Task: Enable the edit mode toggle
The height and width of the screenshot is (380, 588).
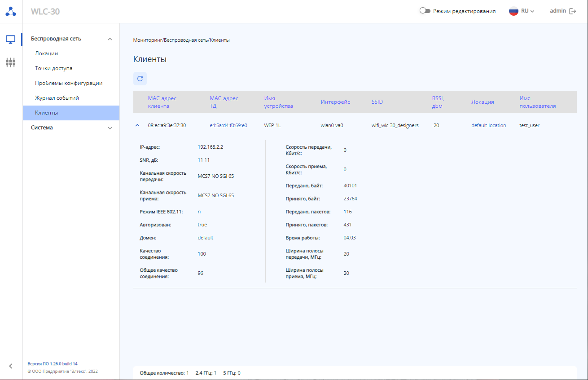Action: (425, 11)
